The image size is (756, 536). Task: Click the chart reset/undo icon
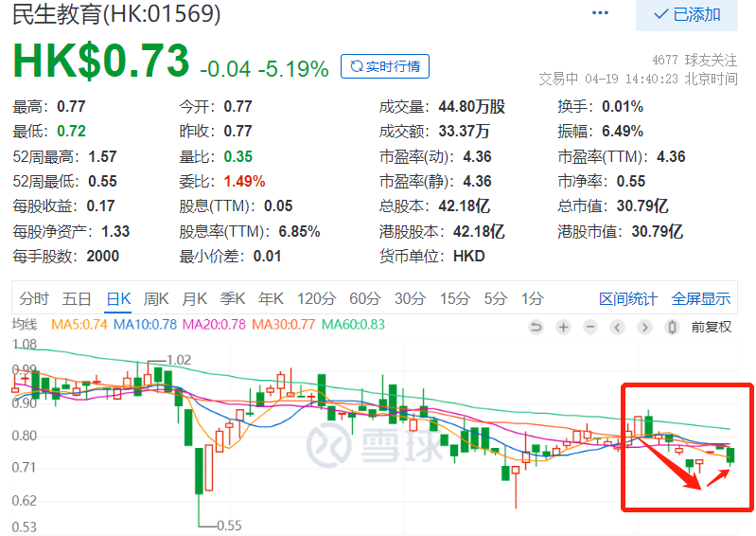click(x=536, y=328)
